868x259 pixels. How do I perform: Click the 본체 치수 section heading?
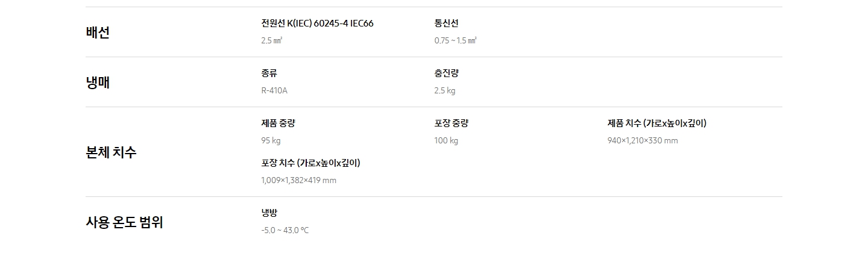tap(112, 152)
